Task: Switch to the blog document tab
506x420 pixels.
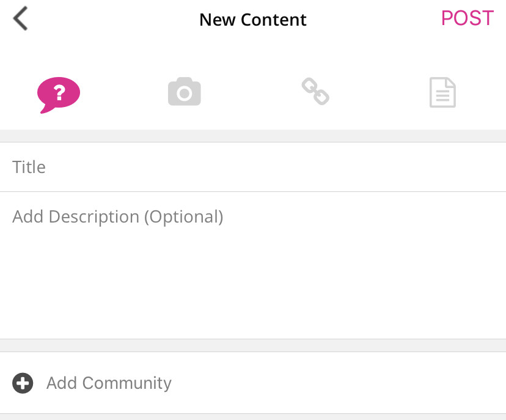Action: click(x=442, y=92)
